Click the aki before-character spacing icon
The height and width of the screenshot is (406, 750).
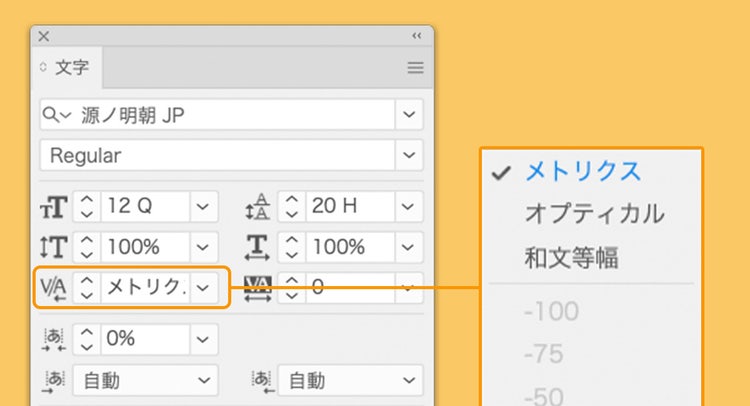pyautogui.click(x=54, y=381)
